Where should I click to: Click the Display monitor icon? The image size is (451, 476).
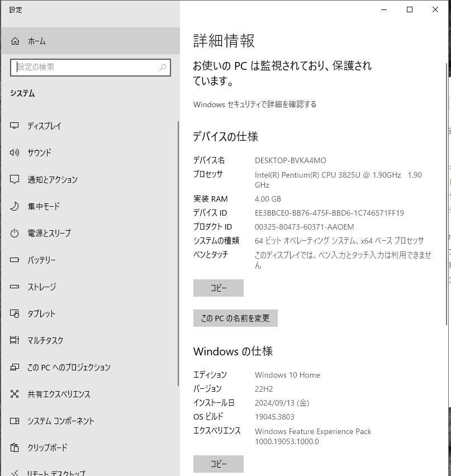coord(15,126)
